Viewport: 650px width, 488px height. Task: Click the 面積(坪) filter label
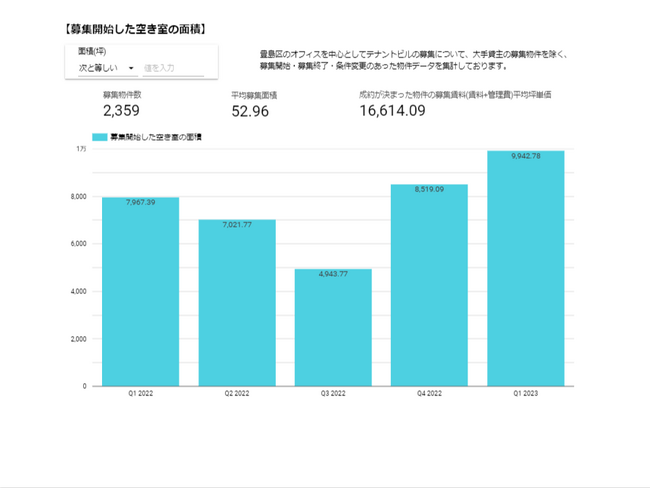[93, 50]
